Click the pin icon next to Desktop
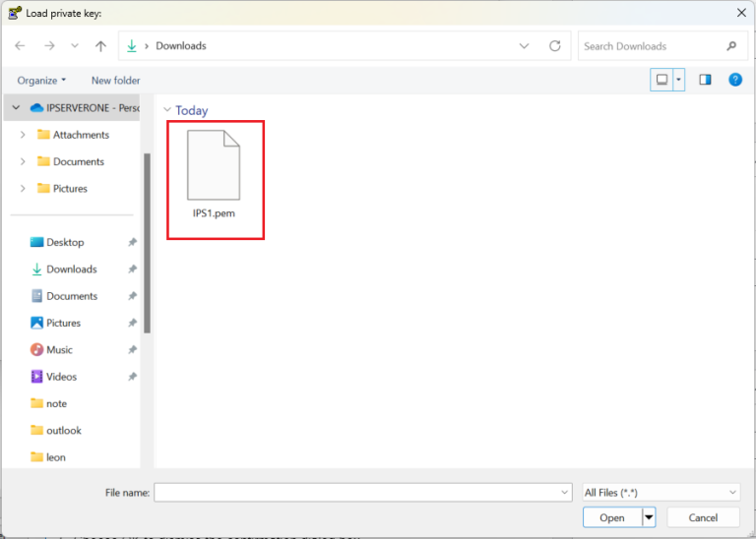The image size is (756, 539). [x=132, y=242]
